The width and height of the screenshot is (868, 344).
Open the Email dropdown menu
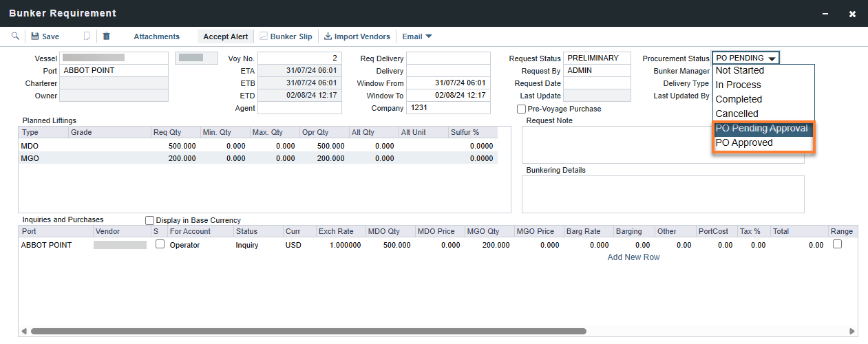pyautogui.click(x=417, y=36)
